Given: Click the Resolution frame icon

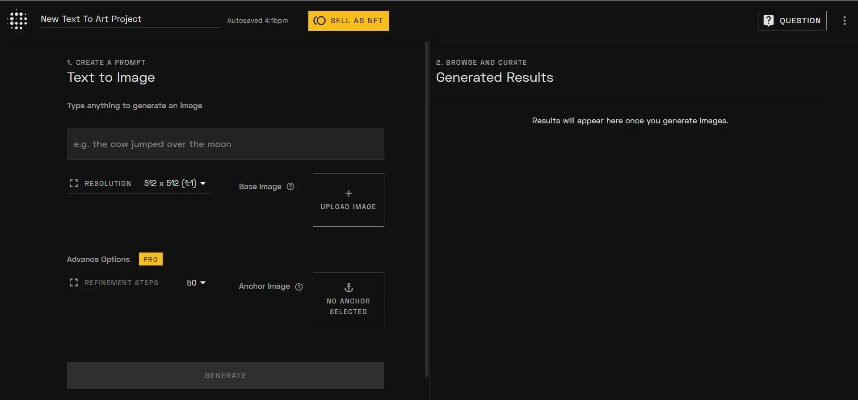Looking at the screenshot, I should click(x=74, y=184).
